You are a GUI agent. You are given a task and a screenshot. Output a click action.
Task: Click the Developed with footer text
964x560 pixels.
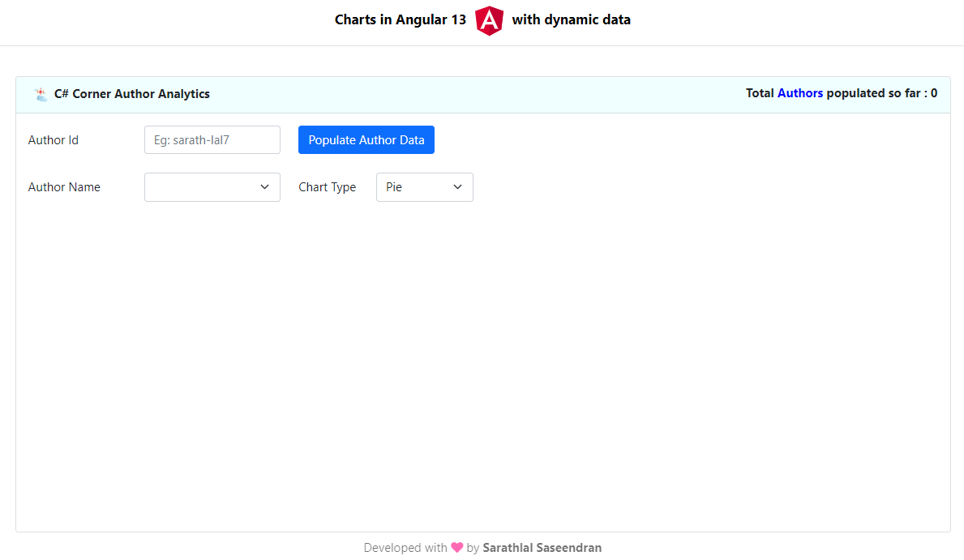click(x=405, y=547)
